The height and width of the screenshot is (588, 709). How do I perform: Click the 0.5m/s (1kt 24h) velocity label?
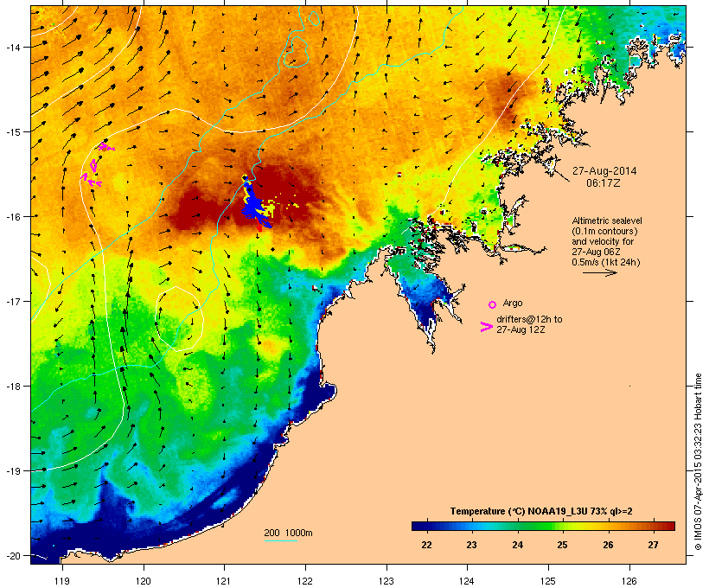click(x=606, y=262)
